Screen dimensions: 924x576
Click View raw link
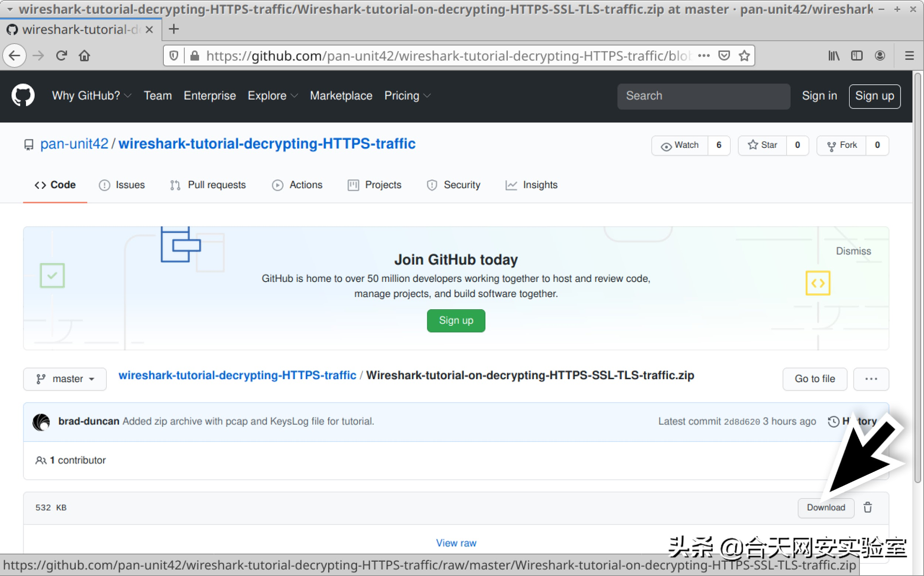point(456,543)
